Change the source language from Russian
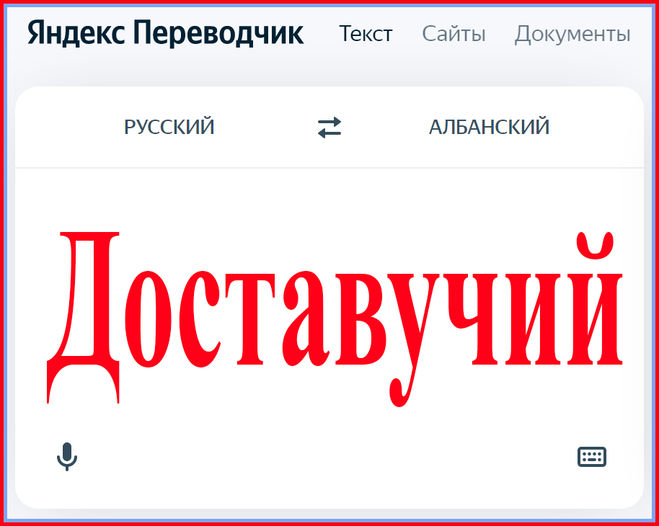This screenshot has height=526, width=659. click(x=169, y=127)
